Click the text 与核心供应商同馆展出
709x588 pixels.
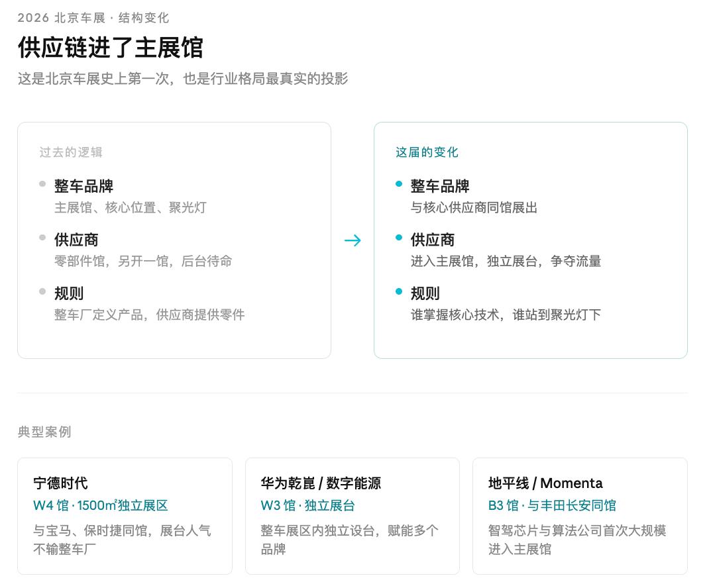pos(474,207)
